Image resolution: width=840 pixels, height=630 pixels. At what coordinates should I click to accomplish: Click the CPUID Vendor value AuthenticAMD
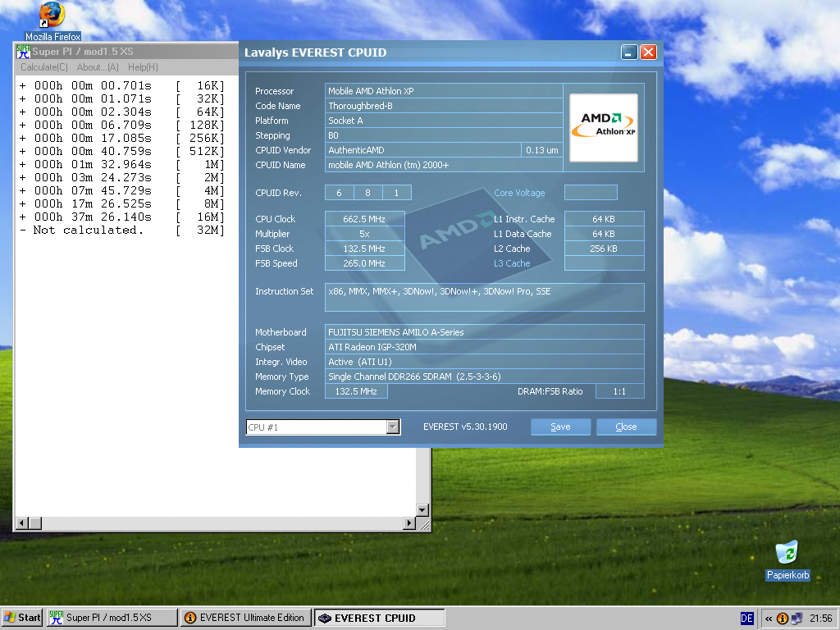[422, 150]
